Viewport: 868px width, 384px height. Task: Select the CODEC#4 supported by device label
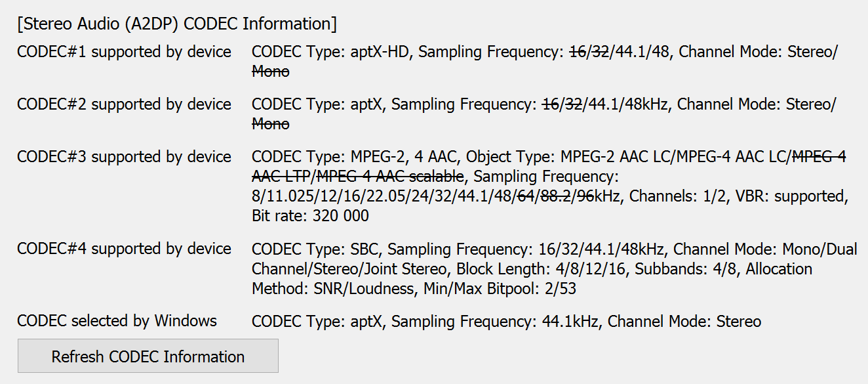click(x=124, y=249)
